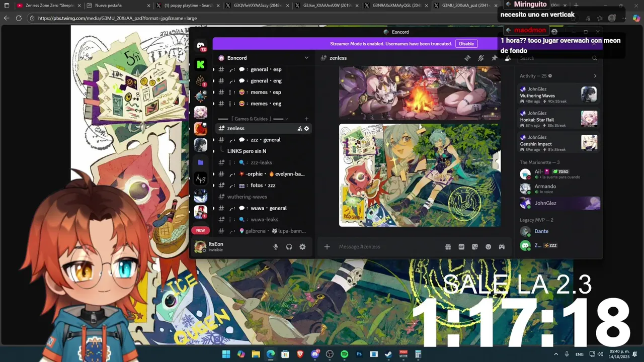The width and height of the screenshot is (644, 362).
Task: Show hidden system tray icons
Action: tap(556, 354)
